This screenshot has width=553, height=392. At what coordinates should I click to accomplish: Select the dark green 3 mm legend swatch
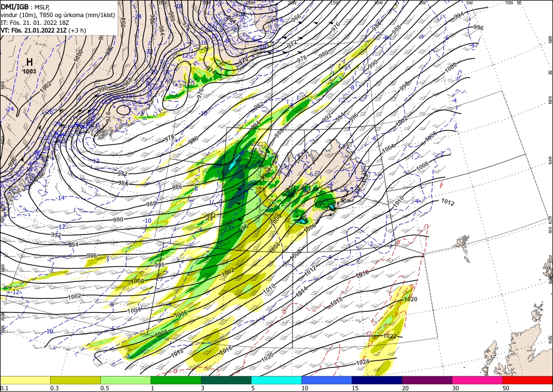[226, 380]
